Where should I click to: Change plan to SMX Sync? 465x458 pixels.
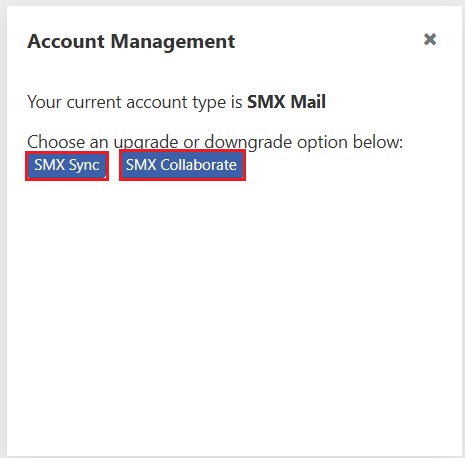[67, 166]
